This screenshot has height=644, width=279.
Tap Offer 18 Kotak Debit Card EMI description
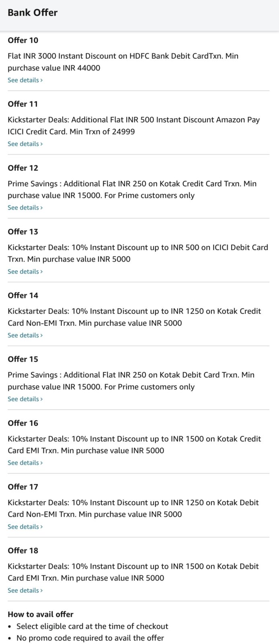(133, 572)
